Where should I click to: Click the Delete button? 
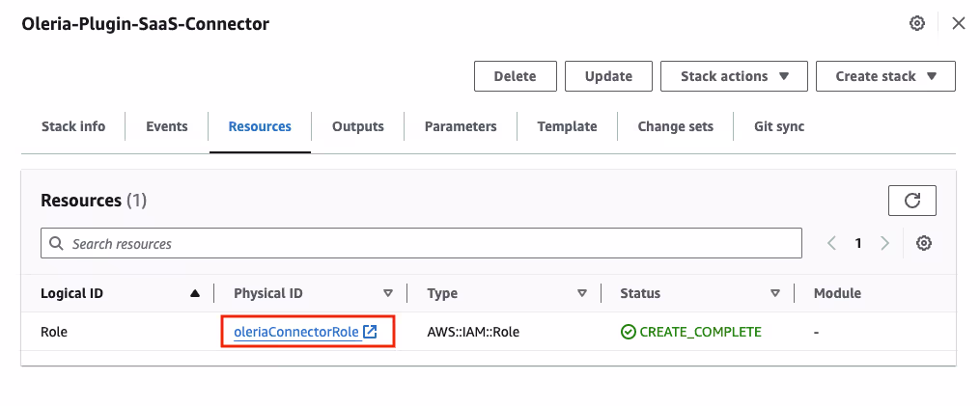[515, 76]
